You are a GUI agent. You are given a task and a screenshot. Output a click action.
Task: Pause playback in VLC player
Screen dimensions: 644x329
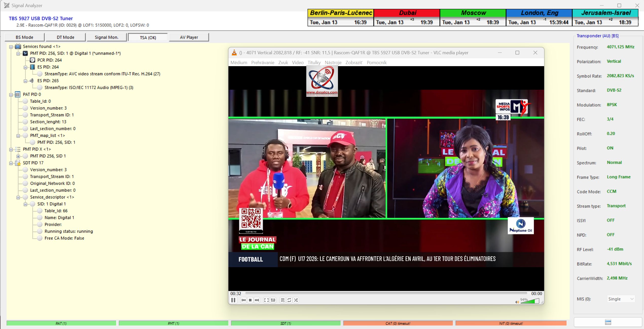[x=233, y=300]
